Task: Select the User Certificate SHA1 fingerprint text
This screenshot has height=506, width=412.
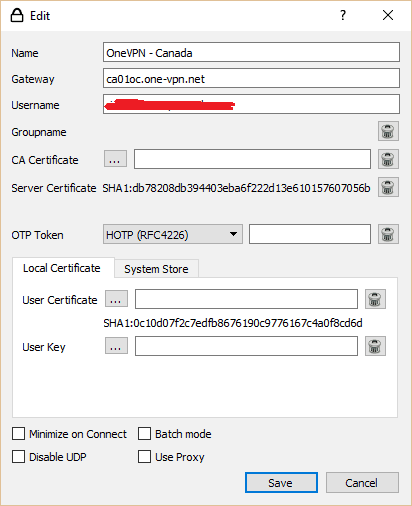Action: tap(233, 323)
